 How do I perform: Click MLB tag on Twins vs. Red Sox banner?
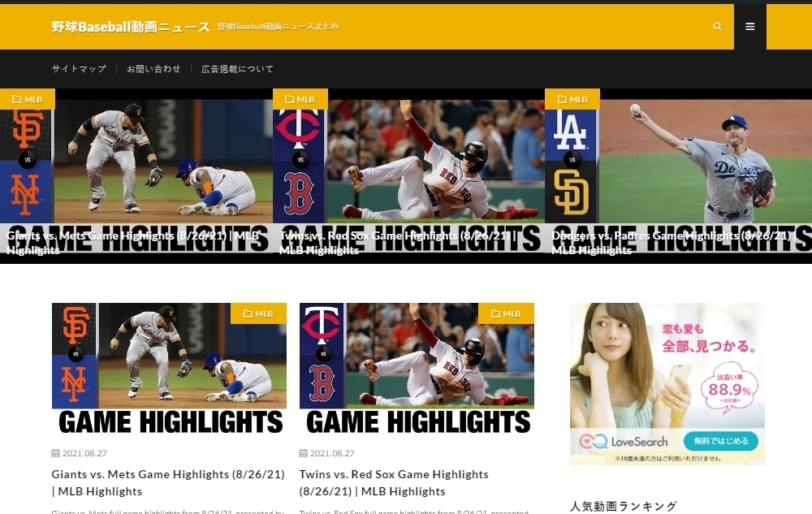click(300, 99)
